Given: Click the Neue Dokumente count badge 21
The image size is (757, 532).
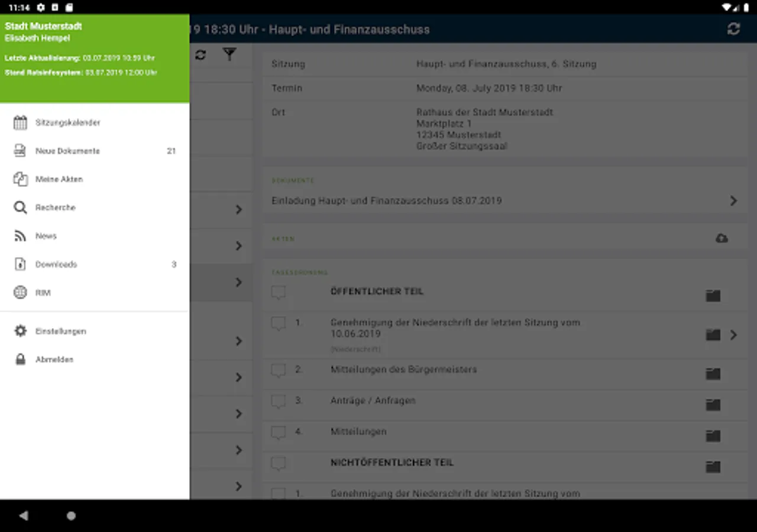Looking at the screenshot, I should [171, 151].
